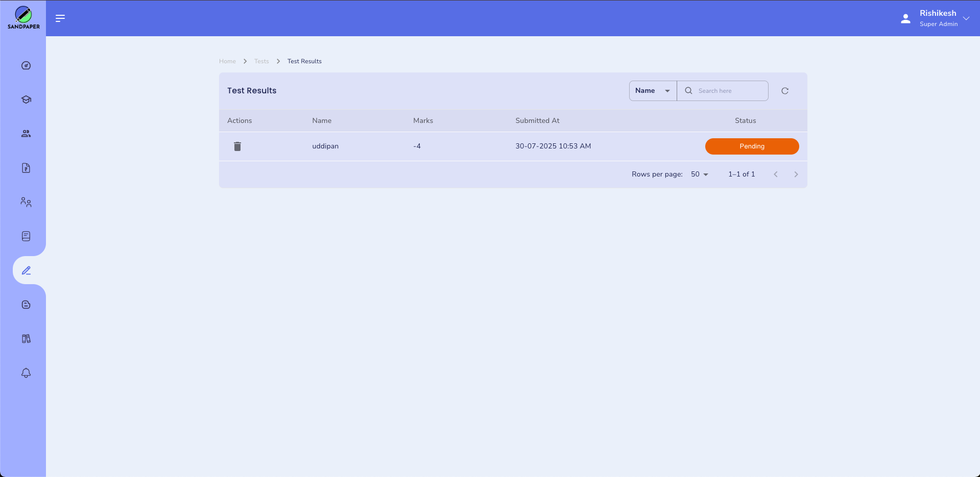Open the Dashboard from the sidebar
This screenshot has height=477, width=980.
[x=25, y=65]
